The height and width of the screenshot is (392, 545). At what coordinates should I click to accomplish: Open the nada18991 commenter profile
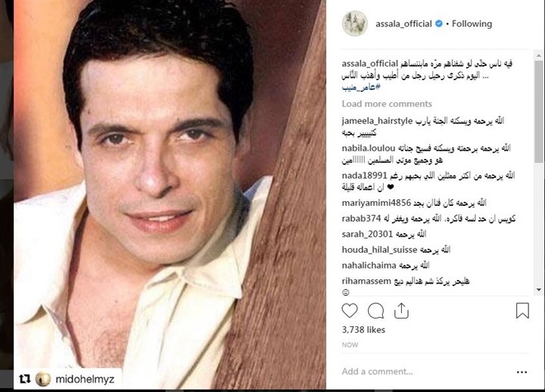click(x=364, y=176)
